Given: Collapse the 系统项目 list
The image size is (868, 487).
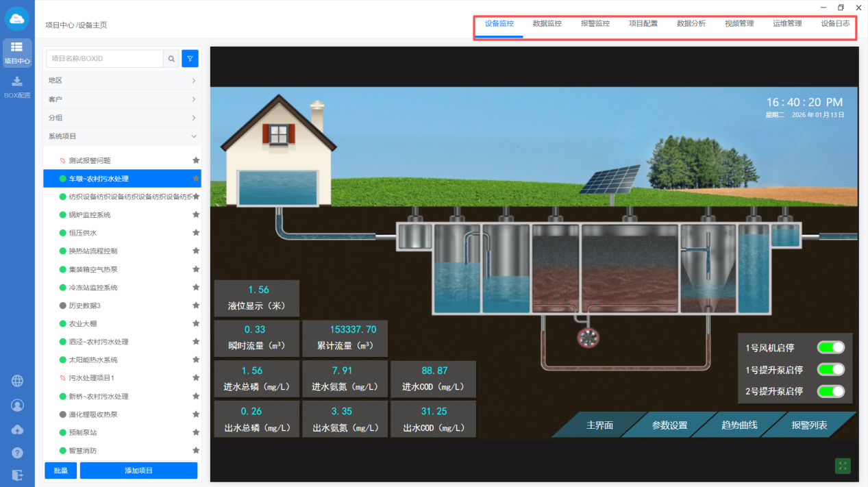Looking at the screenshot, I should tap(122, 136).
